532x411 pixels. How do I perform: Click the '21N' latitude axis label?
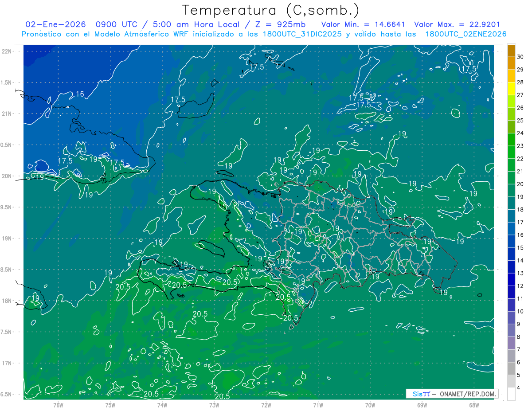(x=7, y=114)
